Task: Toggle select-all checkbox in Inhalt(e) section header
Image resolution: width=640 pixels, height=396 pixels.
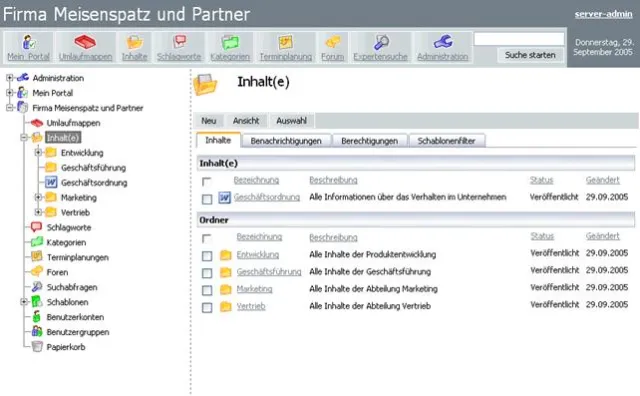Action: tap(207, 181)
